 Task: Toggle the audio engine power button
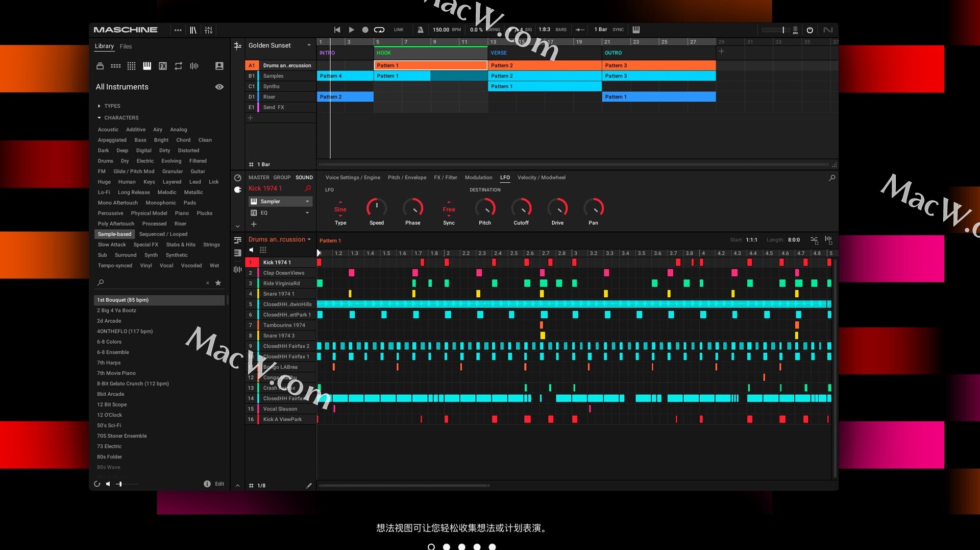pos(810,30)
